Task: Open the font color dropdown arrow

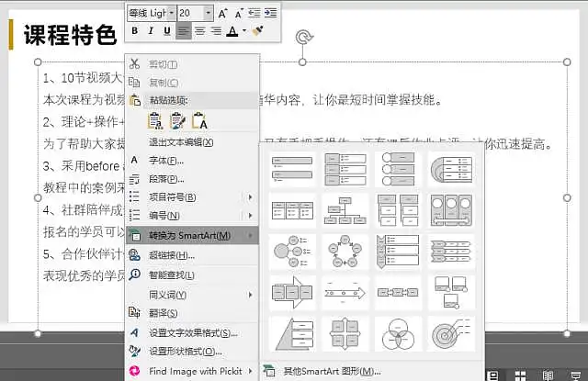Action: 244,30
